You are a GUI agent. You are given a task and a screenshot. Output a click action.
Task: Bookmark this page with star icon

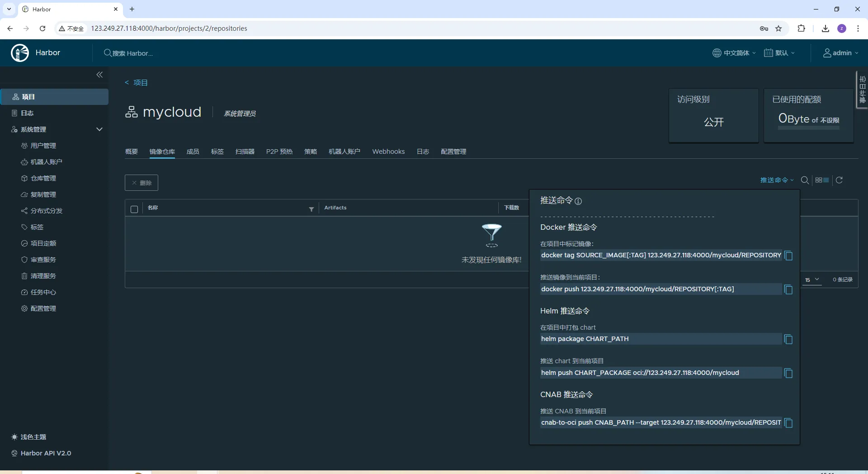[x=778, y=28]
